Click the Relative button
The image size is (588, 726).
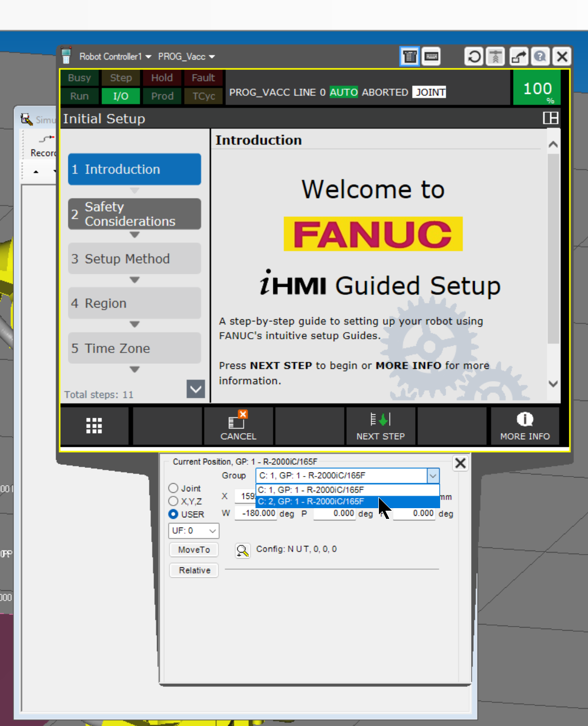(x=194, y=570)
